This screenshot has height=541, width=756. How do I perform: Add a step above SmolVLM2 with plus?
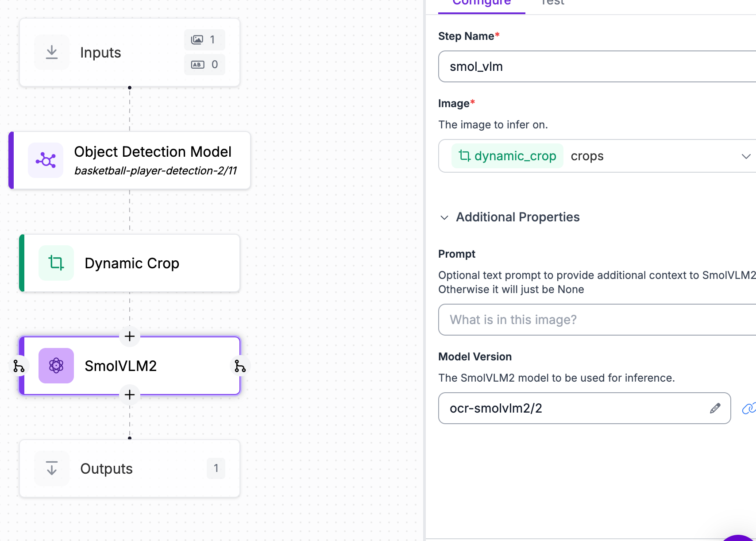point(130,336)
